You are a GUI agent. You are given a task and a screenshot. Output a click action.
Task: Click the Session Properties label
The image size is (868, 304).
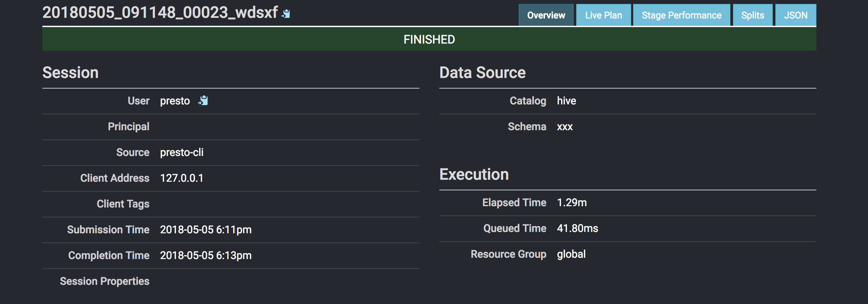tap(105, 281)
